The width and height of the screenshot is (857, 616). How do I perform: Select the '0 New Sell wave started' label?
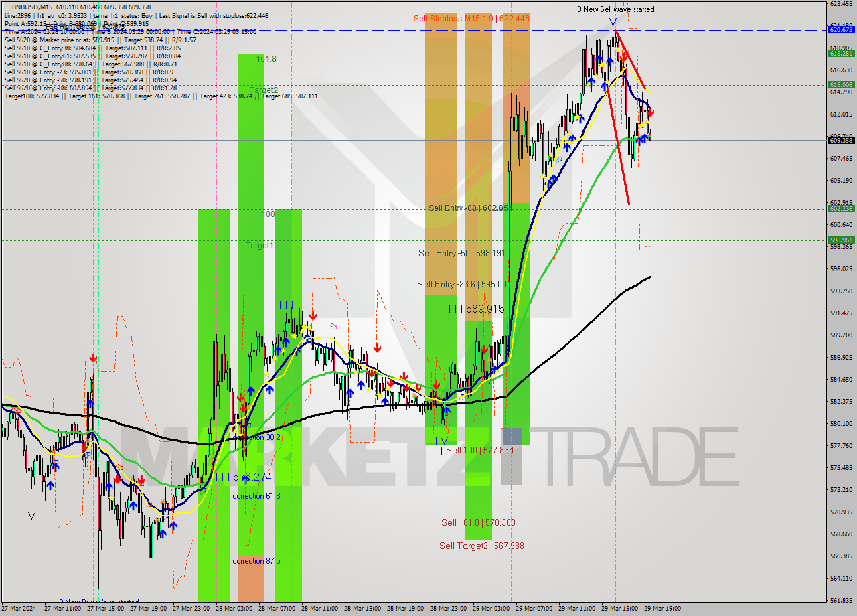[x=616, y=9]
